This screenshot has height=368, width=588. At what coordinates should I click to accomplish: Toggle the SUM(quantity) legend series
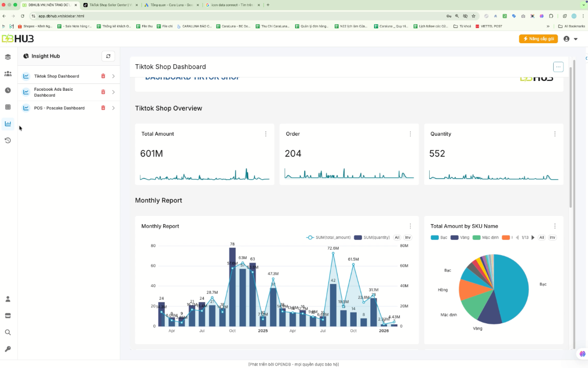[372, 237]
